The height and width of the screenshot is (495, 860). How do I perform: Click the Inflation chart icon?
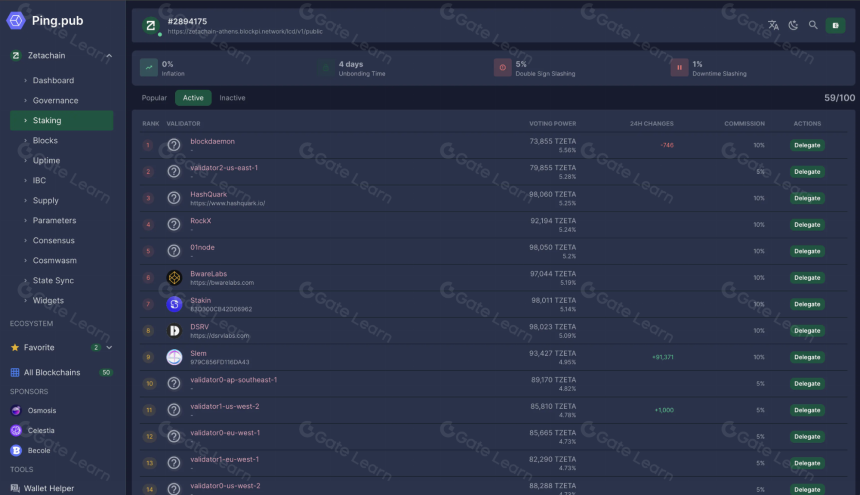click(149, 67)
